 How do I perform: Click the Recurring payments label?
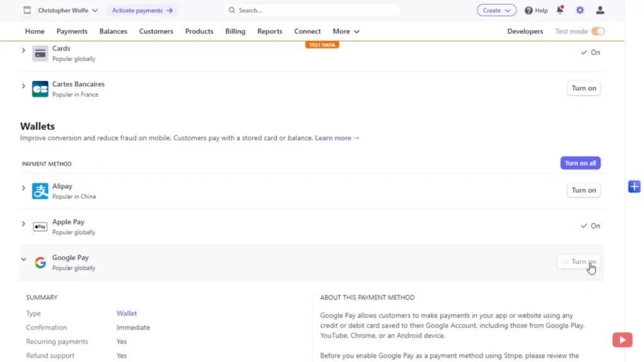(57, 341)
